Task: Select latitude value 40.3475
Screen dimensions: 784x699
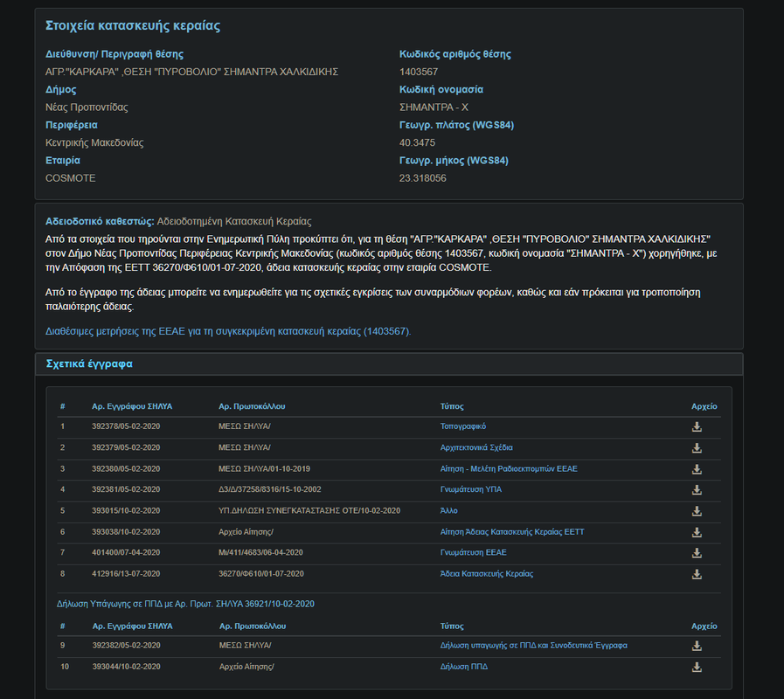Action: [x=417, y=142]
